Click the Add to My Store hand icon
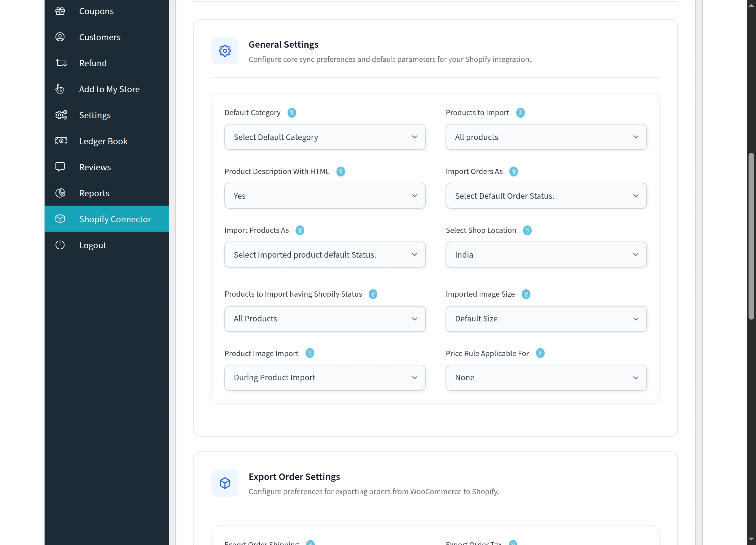 [x=60, y=89]
